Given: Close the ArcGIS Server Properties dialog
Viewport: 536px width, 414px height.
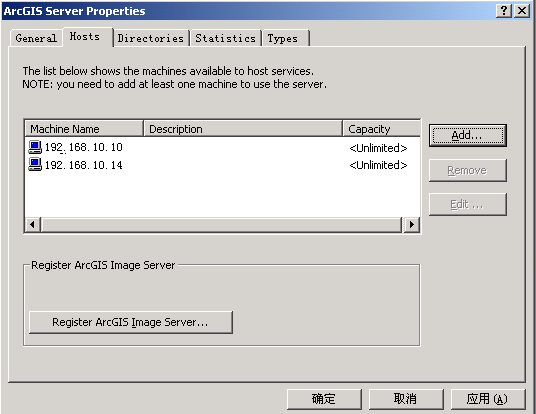Looking at the screenshot, I should (x=522, y=11).
